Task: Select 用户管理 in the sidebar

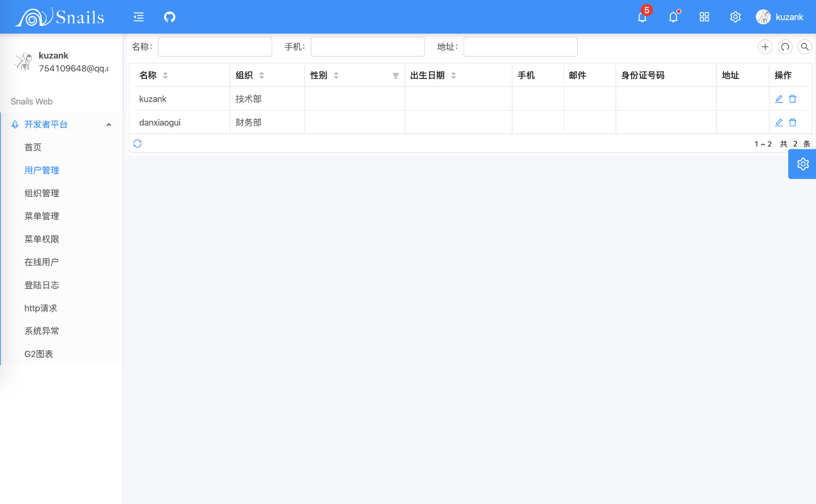Action: tap(42, 170)
